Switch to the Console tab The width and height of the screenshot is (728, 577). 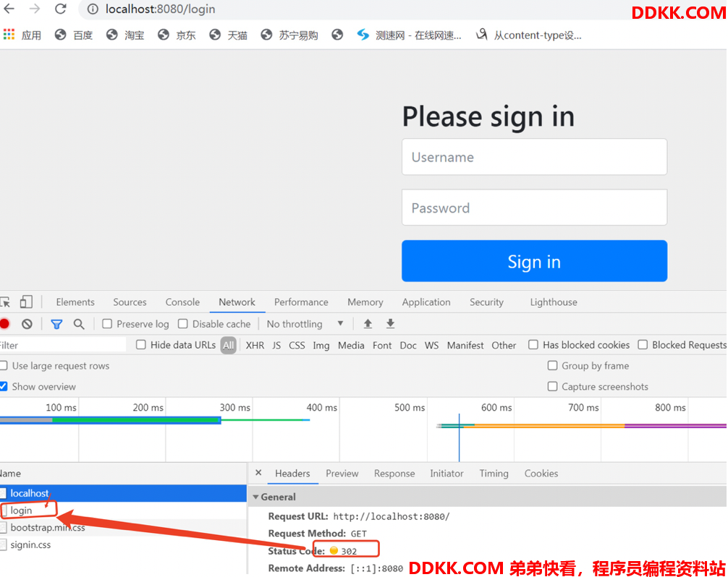[182, 302]
